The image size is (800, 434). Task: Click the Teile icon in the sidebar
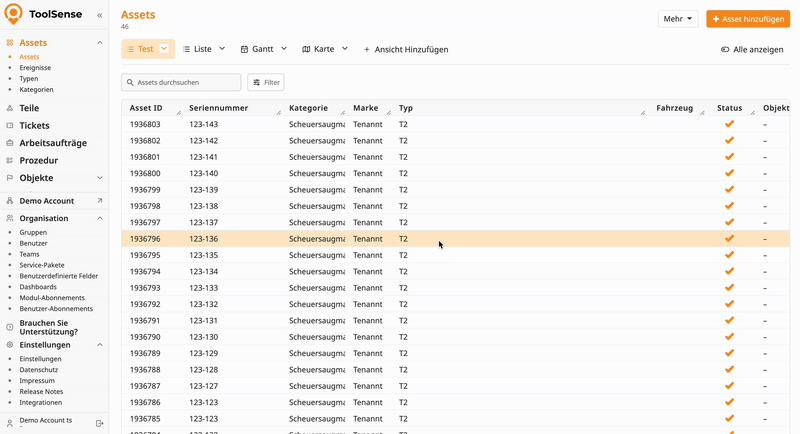[x=10, y=108]
